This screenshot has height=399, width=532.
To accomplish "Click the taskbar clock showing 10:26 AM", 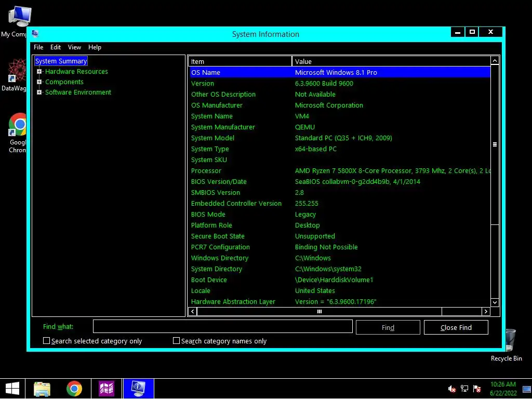I will point(503,389).
